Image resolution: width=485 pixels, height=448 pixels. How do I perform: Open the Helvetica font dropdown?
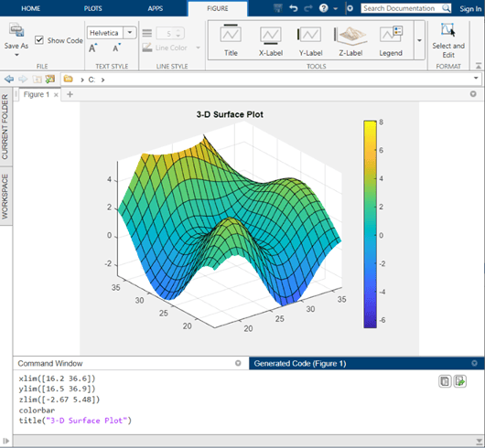click(x=130, y=33)
